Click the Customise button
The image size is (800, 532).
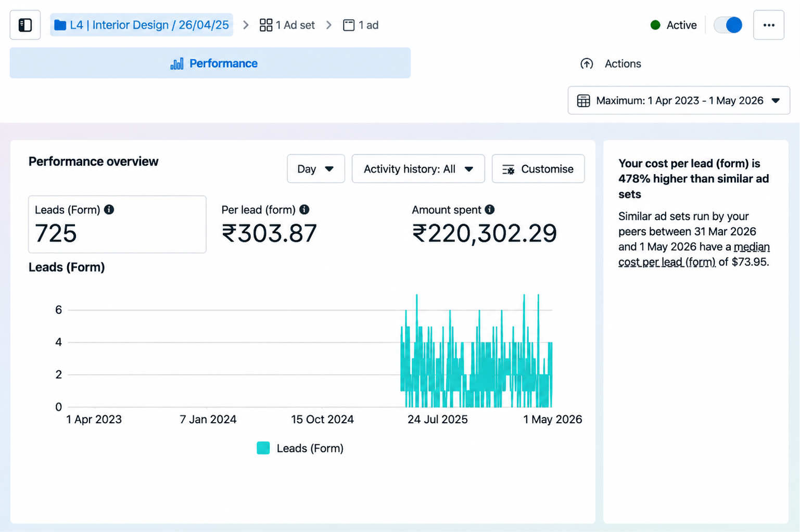point(538,169)
